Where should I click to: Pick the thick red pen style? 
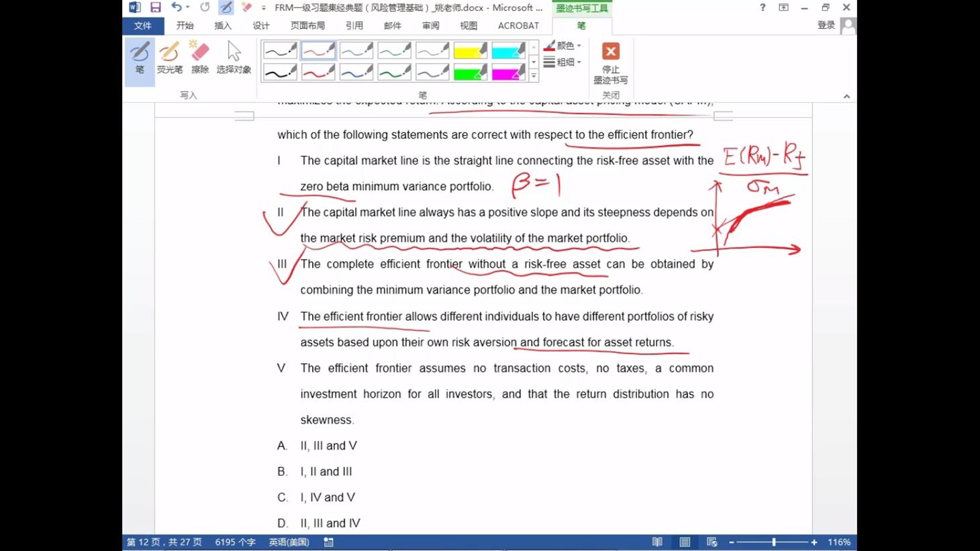(x=318, y=72)
